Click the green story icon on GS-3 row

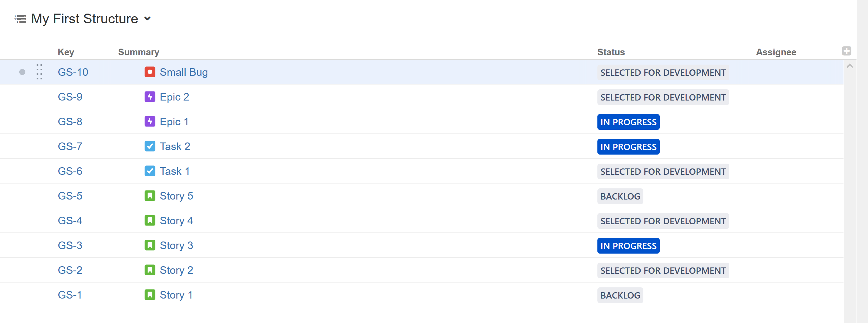tap(149, 245)
